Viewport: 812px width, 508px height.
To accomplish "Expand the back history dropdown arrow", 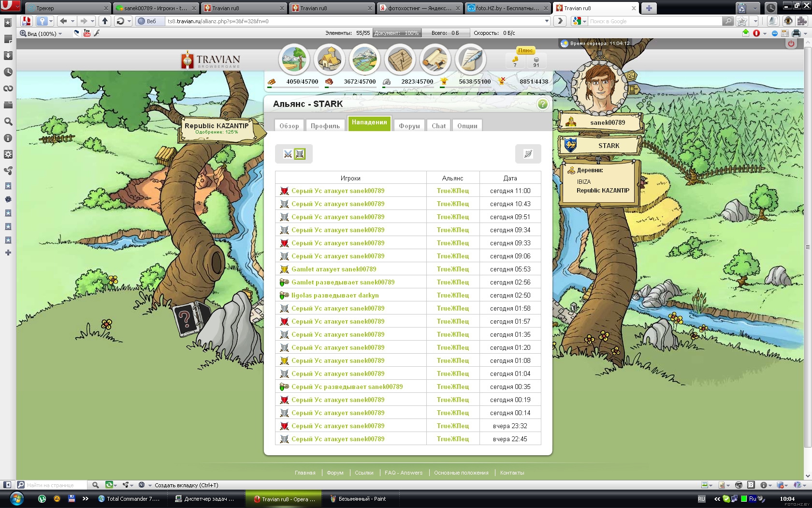I will point(72,21).
